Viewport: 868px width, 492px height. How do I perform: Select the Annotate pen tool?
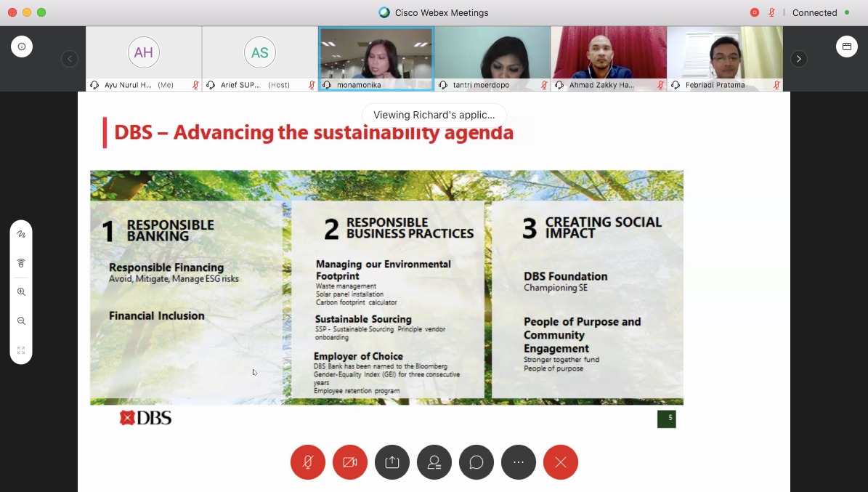pyautogui.click(x=21, y=233)
